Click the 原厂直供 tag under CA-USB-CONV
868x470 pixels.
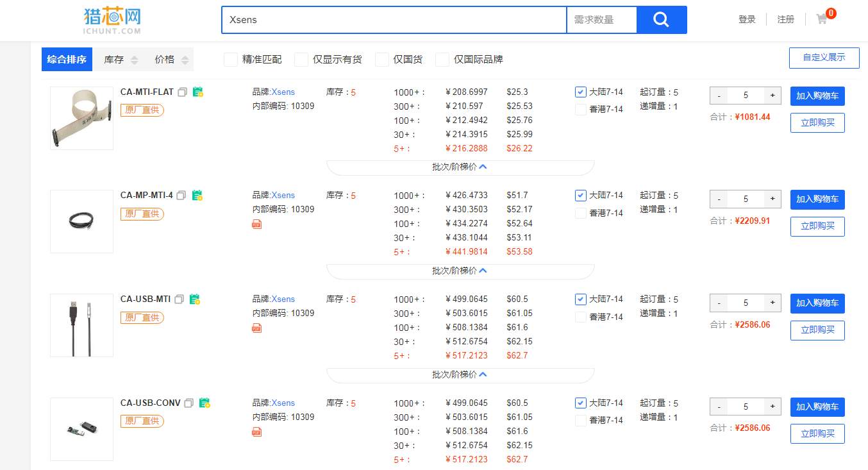pos(142,421)
